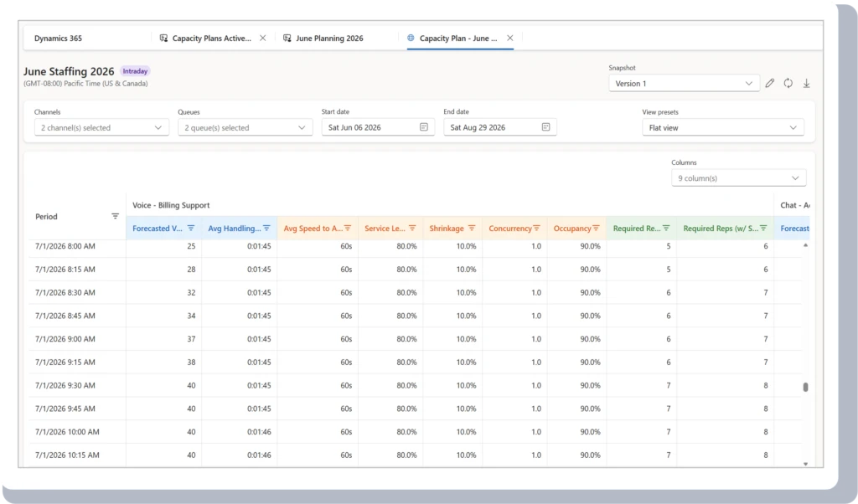
Task: Click the table's vertical scrollbar thumb
Action: point(805,387)
